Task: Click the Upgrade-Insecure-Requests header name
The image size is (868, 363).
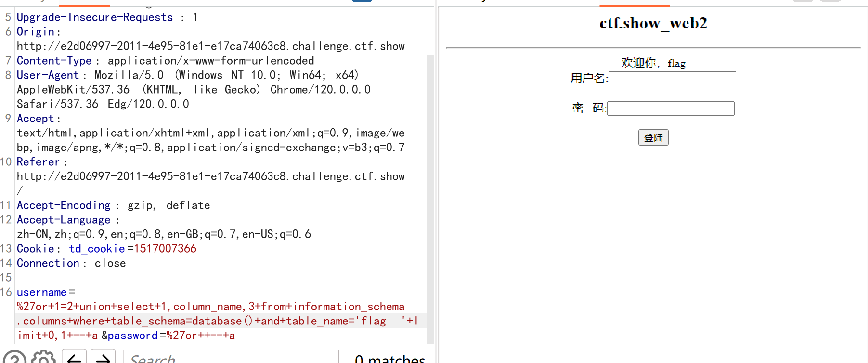Action: [x=95, y=17]
